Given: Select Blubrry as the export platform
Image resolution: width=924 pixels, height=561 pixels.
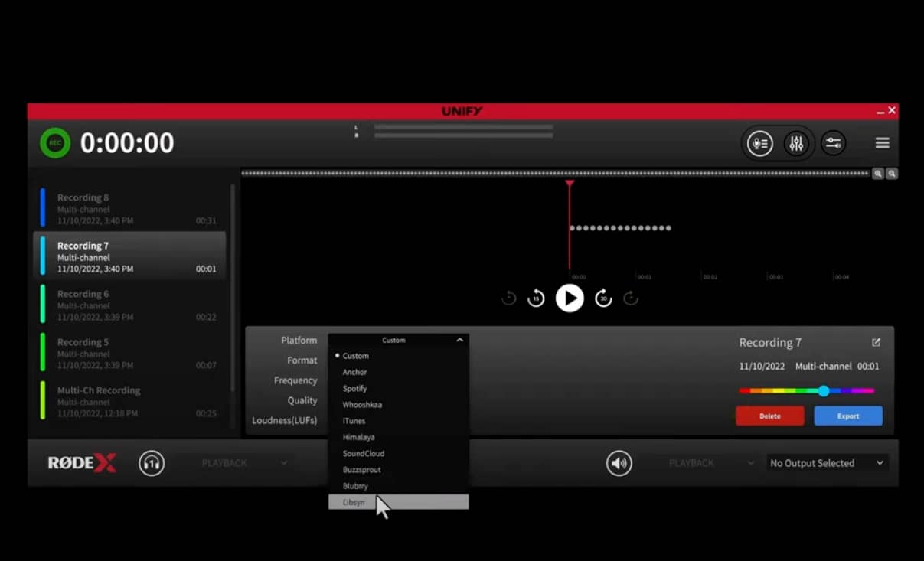Looking at the screenshot, I should click(398, 486).
